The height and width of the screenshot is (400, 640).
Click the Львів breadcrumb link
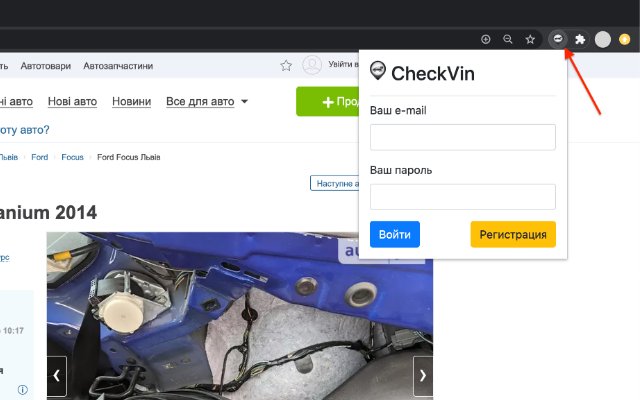tap(9, 157)
